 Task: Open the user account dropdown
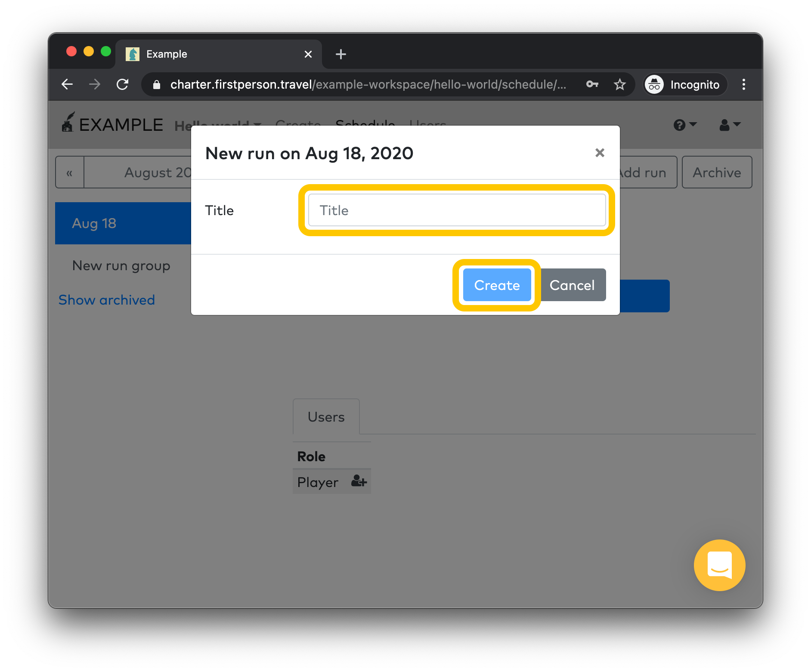730,125
